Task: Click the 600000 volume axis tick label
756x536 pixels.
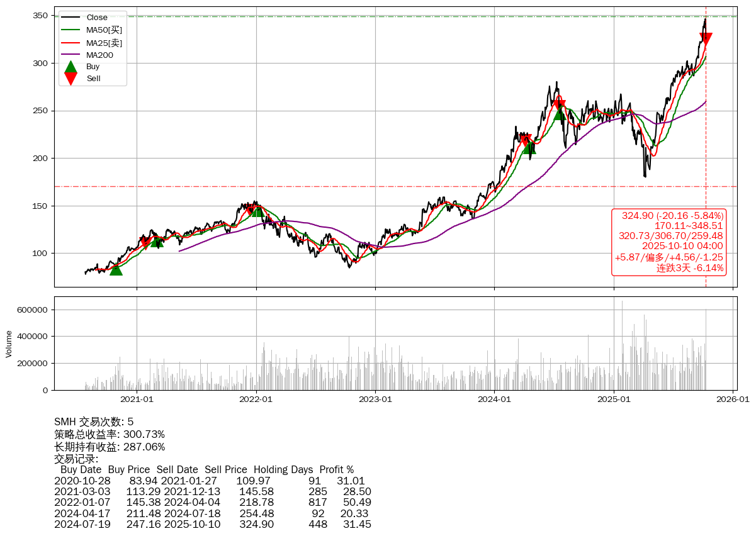Action: (x=31, y=310)
